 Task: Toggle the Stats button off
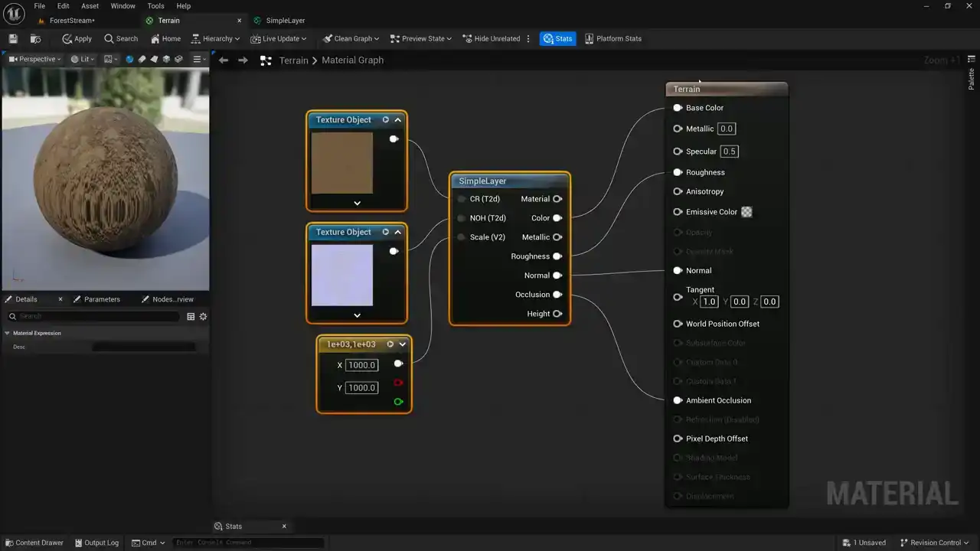557,38
